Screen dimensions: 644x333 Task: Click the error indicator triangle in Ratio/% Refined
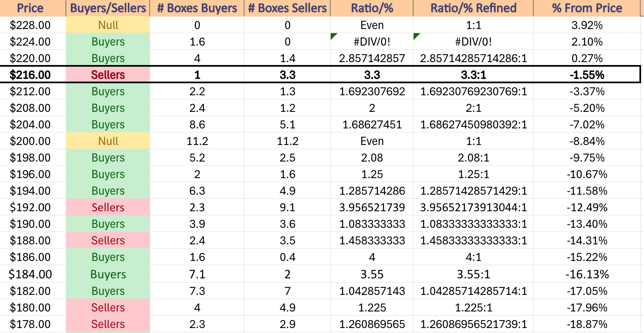(416, 36)
